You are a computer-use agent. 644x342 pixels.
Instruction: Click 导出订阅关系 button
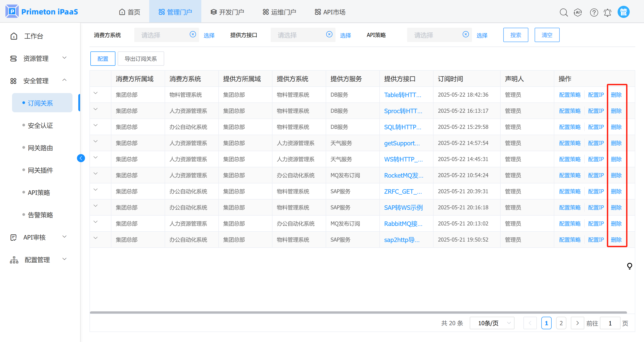(141, 59)
